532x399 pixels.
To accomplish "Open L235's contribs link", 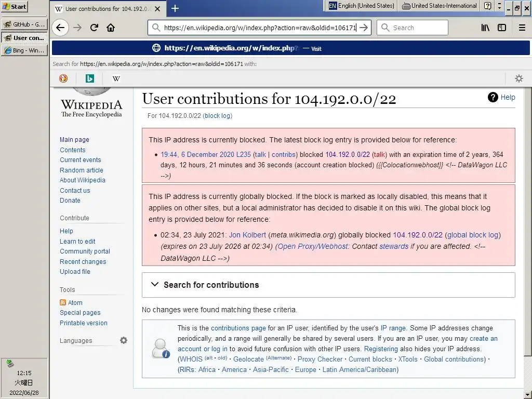I will click(284, 154).
